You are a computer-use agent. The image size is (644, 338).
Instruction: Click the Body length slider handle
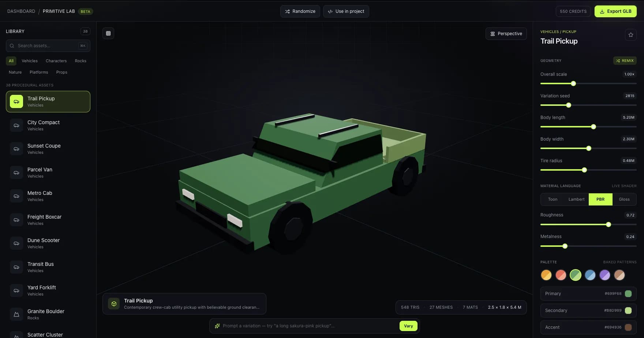coord(594,127)
